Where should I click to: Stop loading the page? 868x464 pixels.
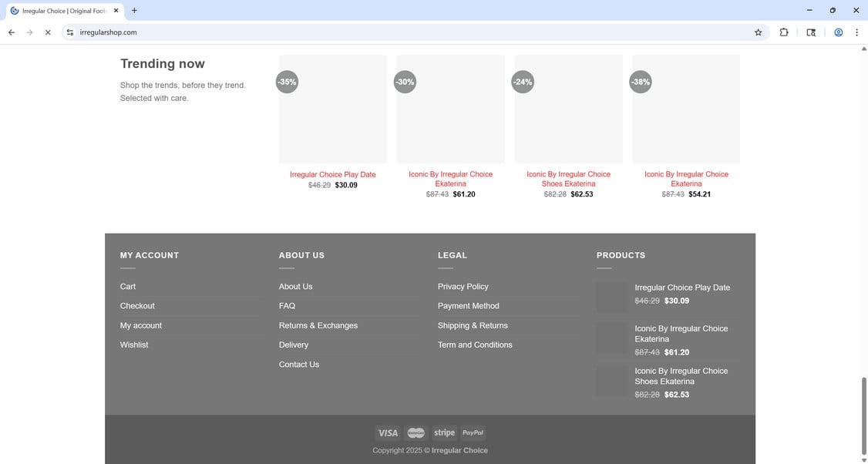[48, 32]
